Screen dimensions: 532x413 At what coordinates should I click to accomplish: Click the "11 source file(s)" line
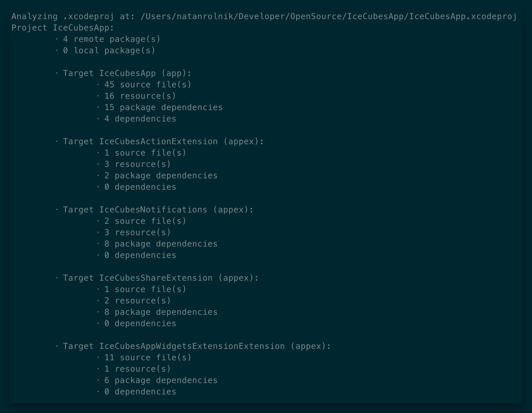pos(148,358)
